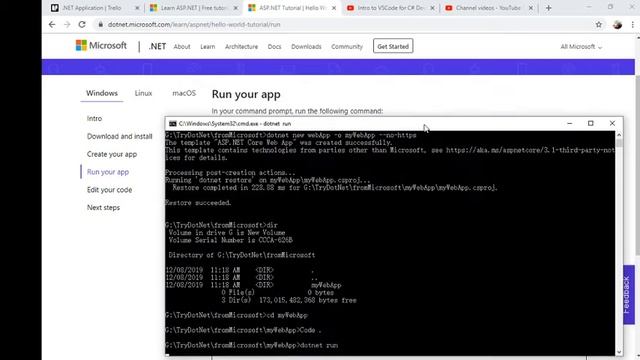Restore down the Chrome browser window
Image resolution: width=640 pixels, height=360 pixels.
(x=610, y=7)
